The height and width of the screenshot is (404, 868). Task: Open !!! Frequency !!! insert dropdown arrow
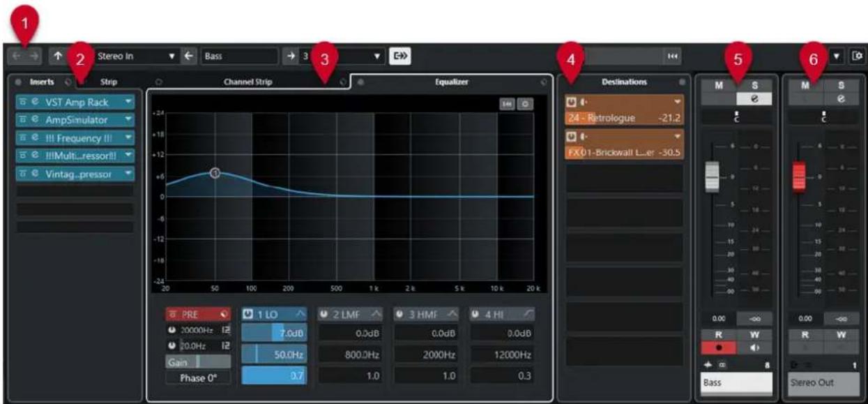tap(128, 137)
